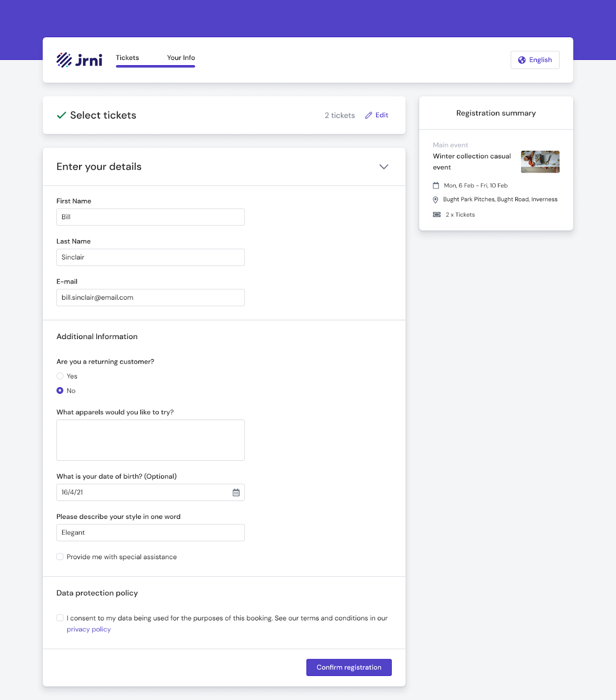Click the Confirm registration button
This screenshot has width=616, height=700.
click(349, 667)
